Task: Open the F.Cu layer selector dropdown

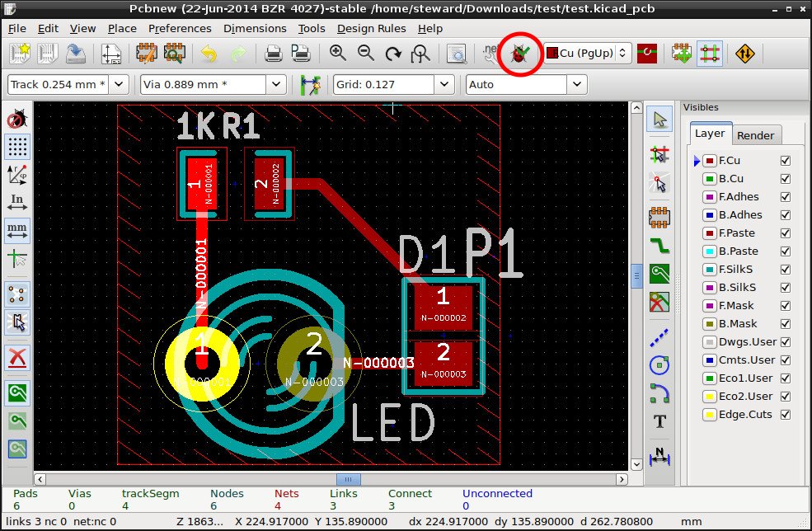Action: 588,53
